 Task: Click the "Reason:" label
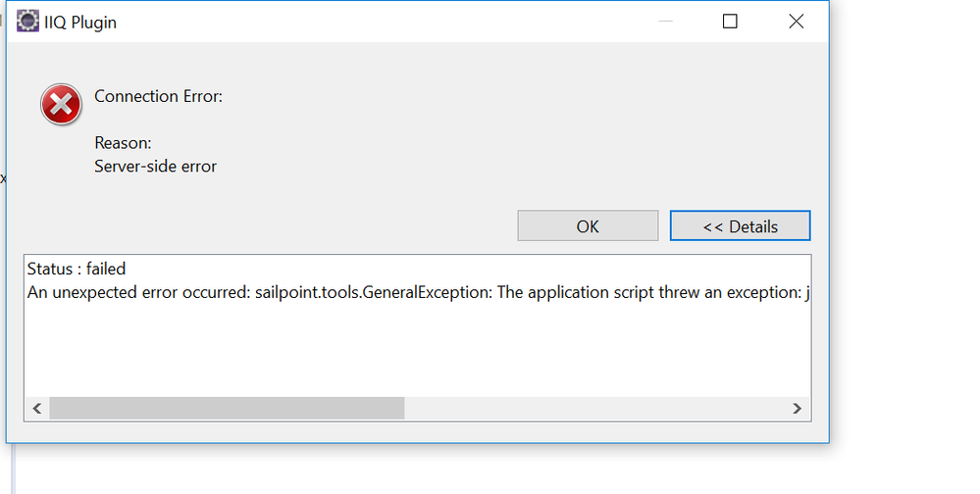(123, 143)
